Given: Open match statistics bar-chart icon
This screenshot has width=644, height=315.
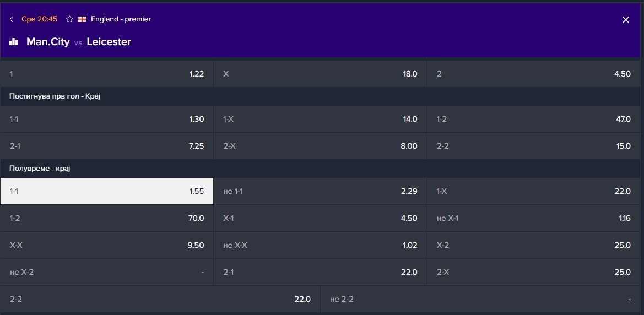Looking at the screenshot, I should pos(14,42).
